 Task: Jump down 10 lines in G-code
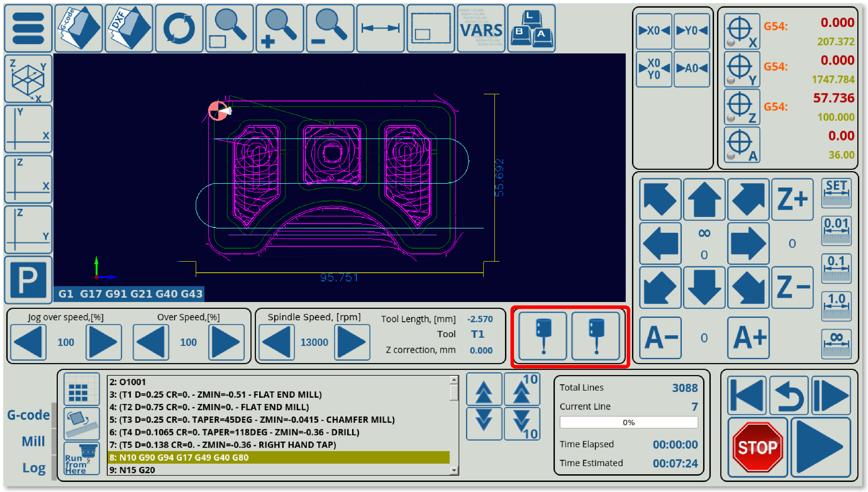pos(522,424)
